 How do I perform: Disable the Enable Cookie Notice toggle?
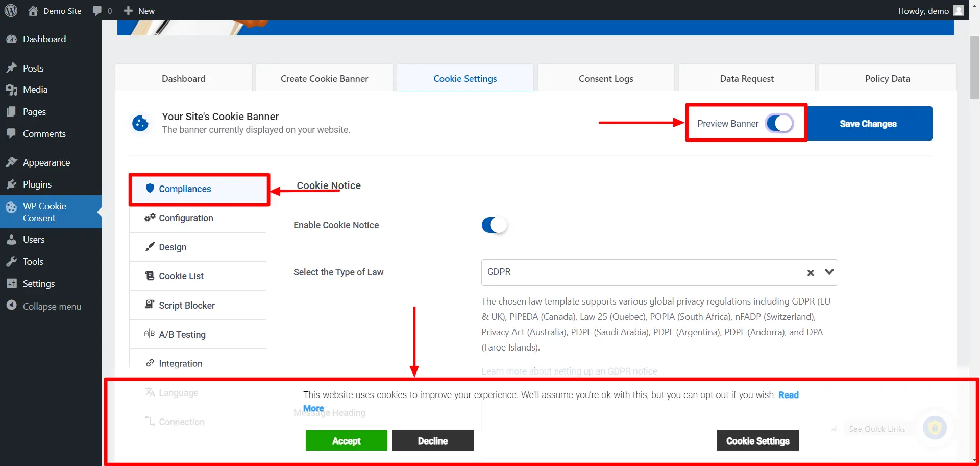(x=494, y=225)
